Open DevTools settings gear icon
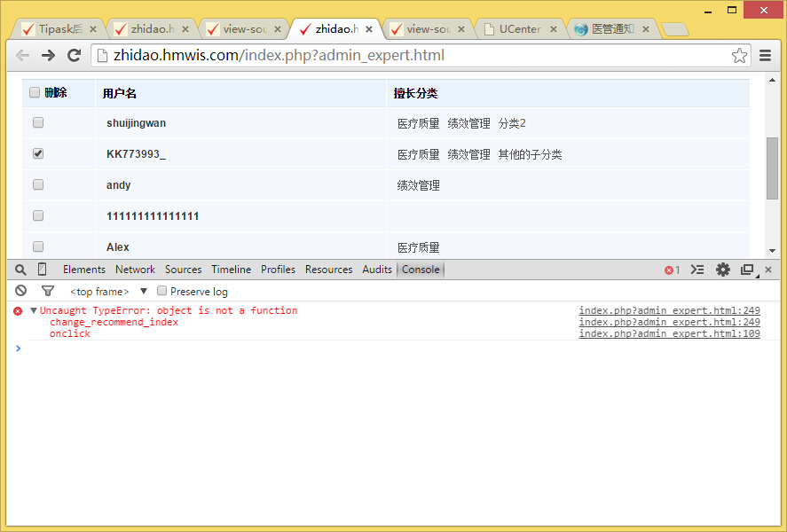The image size is (787, 532). (723, 270)
